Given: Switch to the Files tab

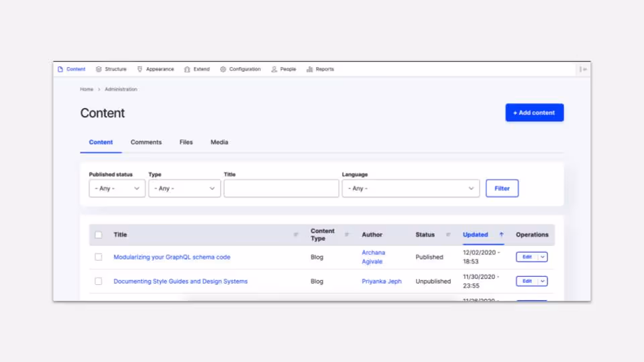Looking at the screenshot, I should (186, 142).
